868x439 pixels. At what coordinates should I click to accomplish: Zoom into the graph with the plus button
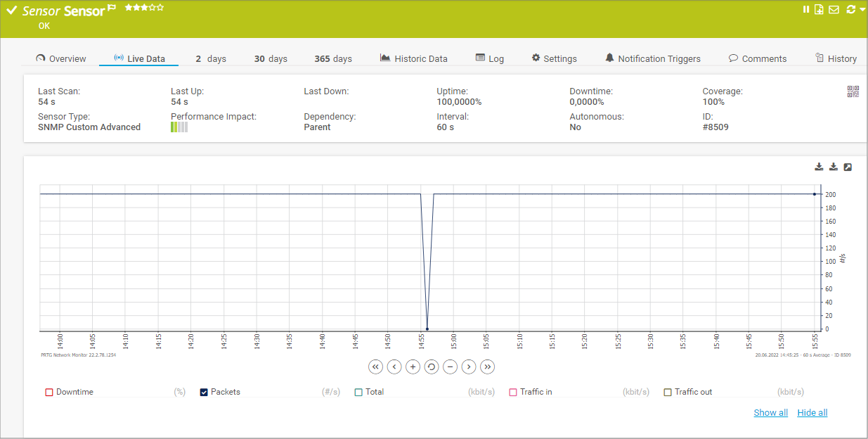413,367
